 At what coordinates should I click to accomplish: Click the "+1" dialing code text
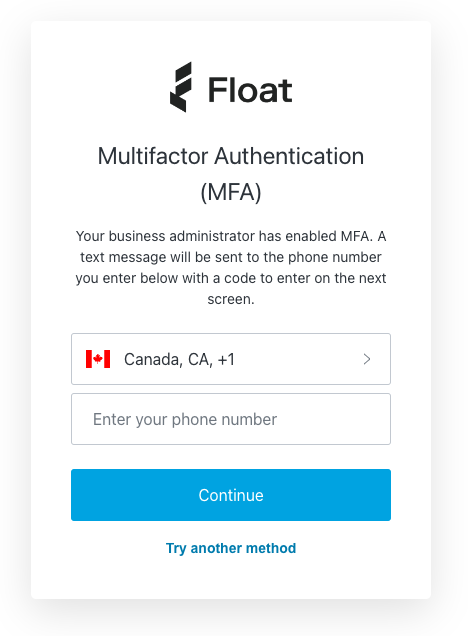coord(226,359)
